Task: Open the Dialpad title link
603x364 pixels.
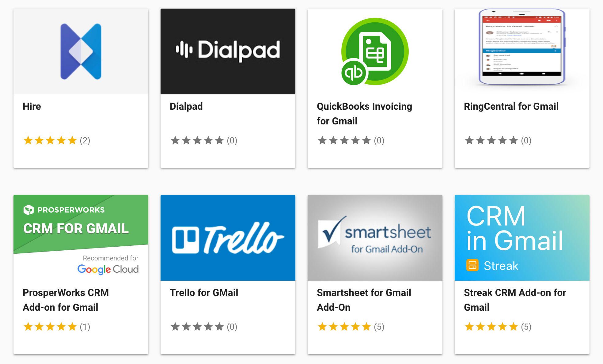Action: pos(186,106)
